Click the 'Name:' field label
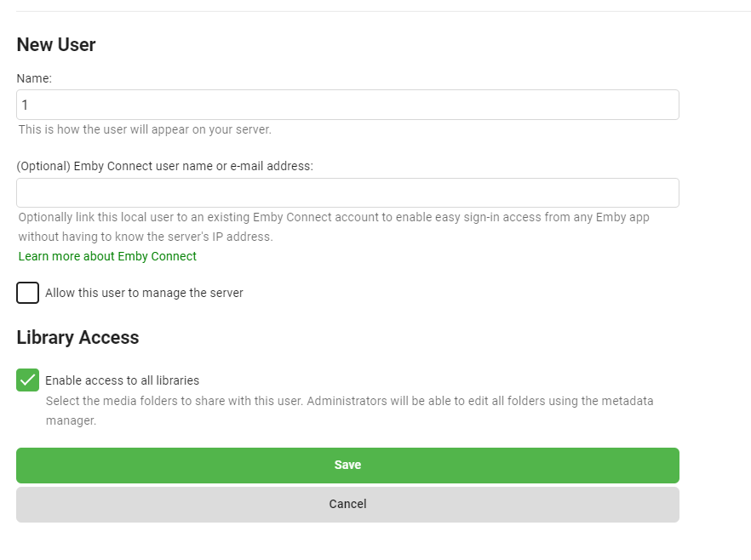This screenshot has height=560, width=751. tap(34, 78)
